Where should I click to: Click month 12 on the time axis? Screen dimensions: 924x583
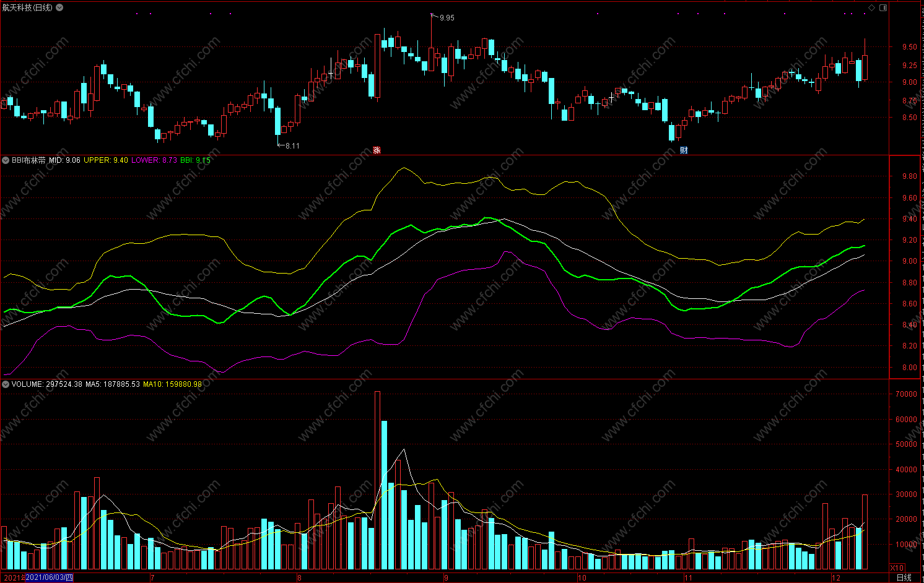click(836, 578)
